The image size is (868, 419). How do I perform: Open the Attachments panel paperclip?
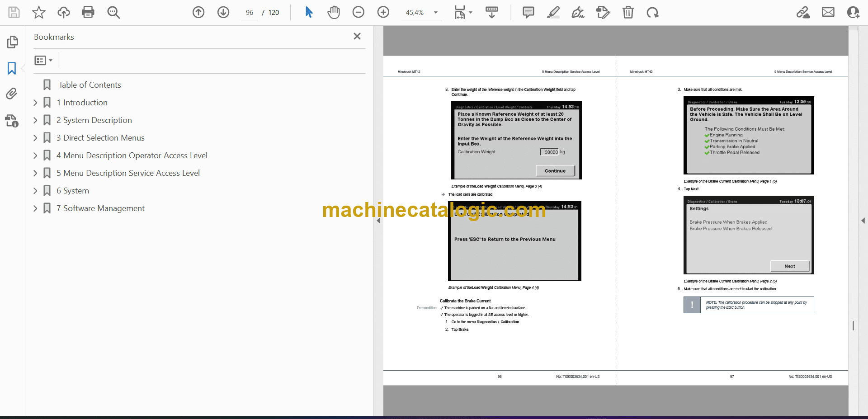12,94
